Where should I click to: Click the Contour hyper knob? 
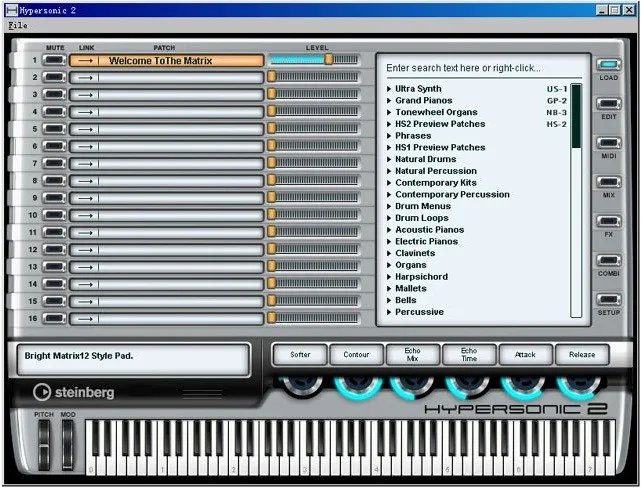point(358,386)
